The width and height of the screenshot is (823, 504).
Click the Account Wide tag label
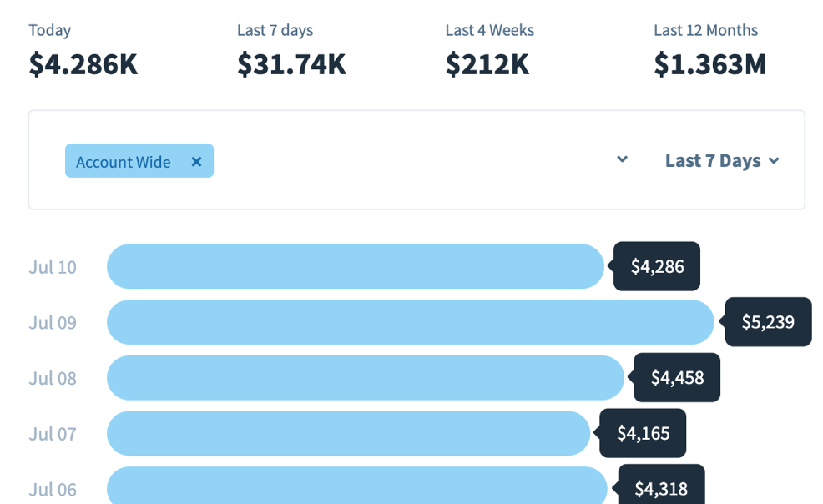(123, 162)
